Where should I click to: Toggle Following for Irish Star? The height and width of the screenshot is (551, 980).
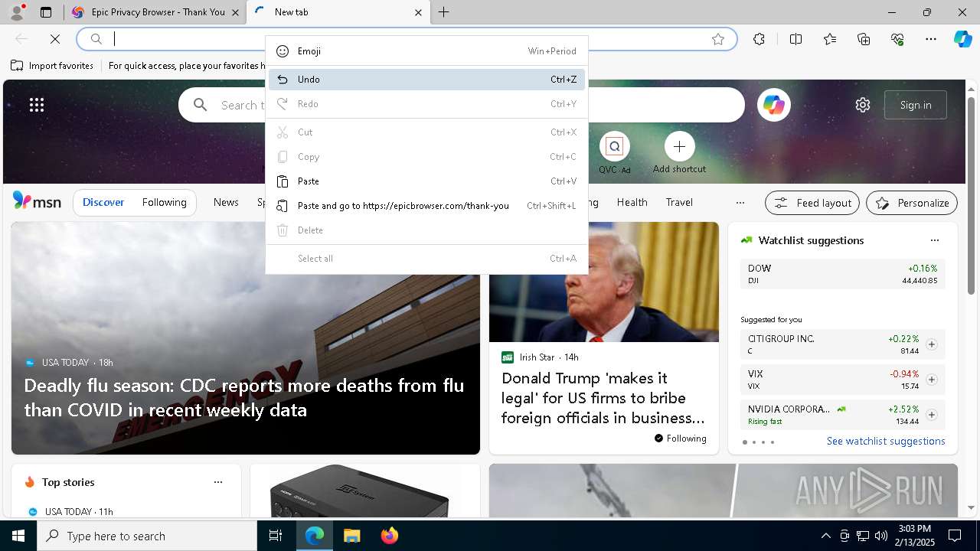[681, 439]
